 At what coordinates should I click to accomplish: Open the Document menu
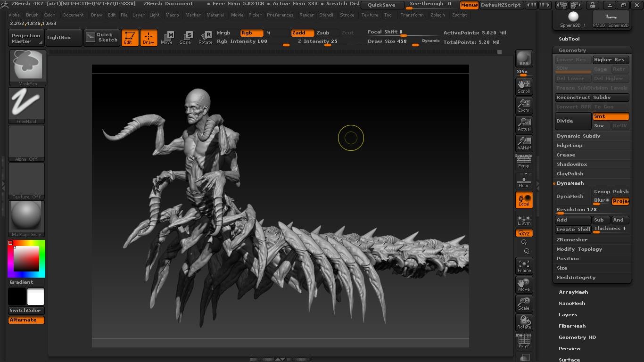click(74, 15)
